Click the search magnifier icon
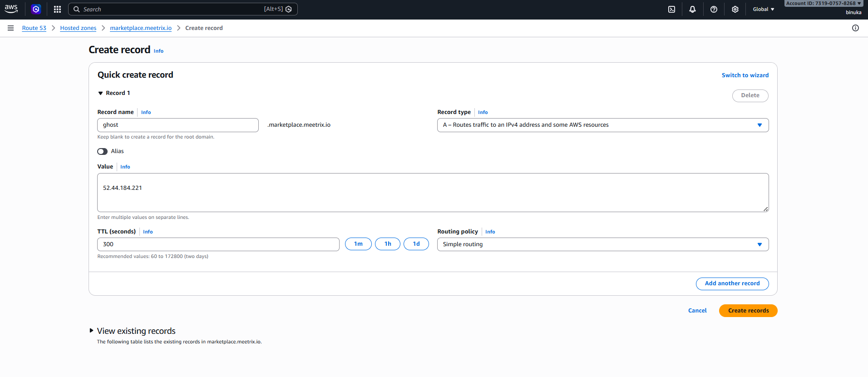 [77, 9]
